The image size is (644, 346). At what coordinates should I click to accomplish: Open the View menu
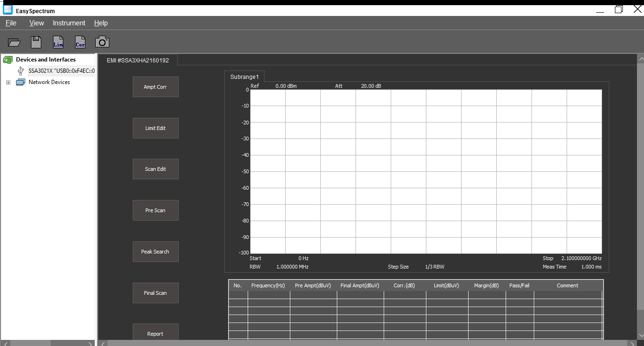click(37, 23)
